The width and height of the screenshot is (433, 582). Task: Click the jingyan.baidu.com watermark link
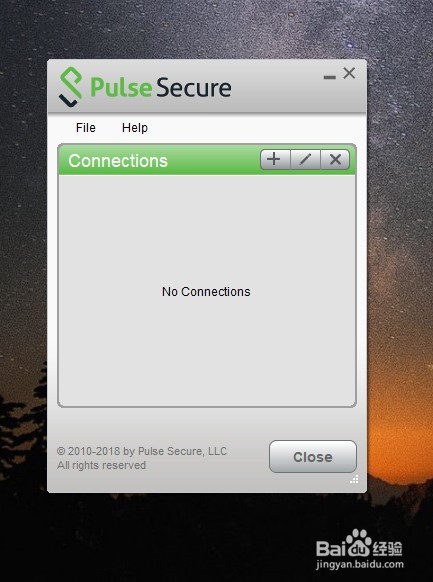[x=360, y=565]
